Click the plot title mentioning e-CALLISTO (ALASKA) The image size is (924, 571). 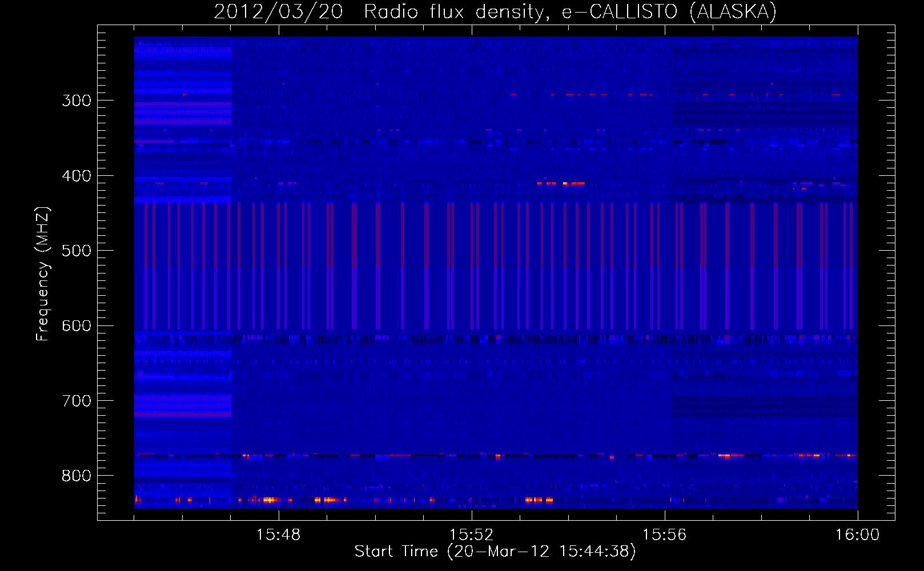(495, 11)
